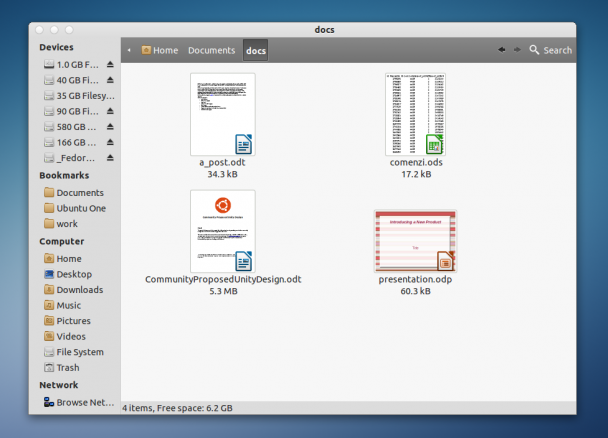This screenshot has height=438, width=608.
Task: Eject the 1.0 GB filesystem drive
Action: (x=110, y=64)
